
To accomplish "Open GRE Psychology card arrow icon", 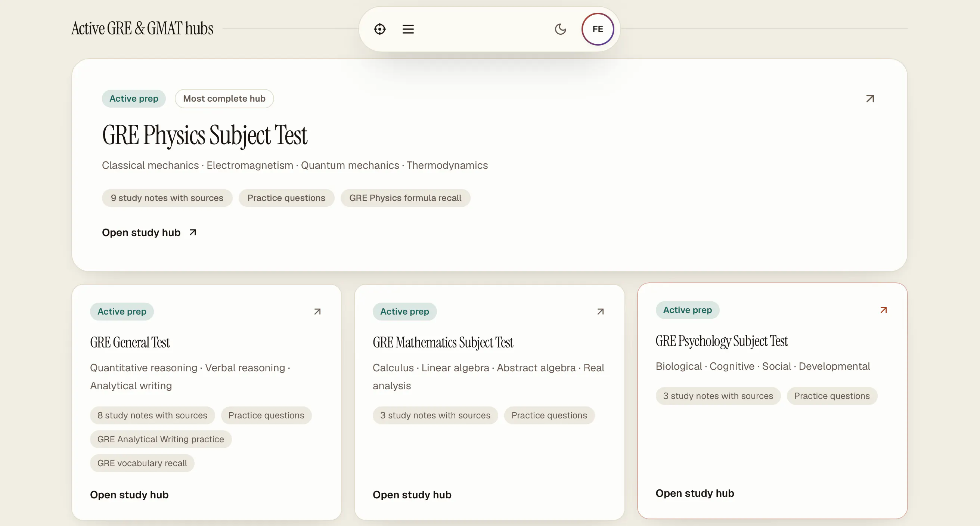I will (x=883, y=310).
